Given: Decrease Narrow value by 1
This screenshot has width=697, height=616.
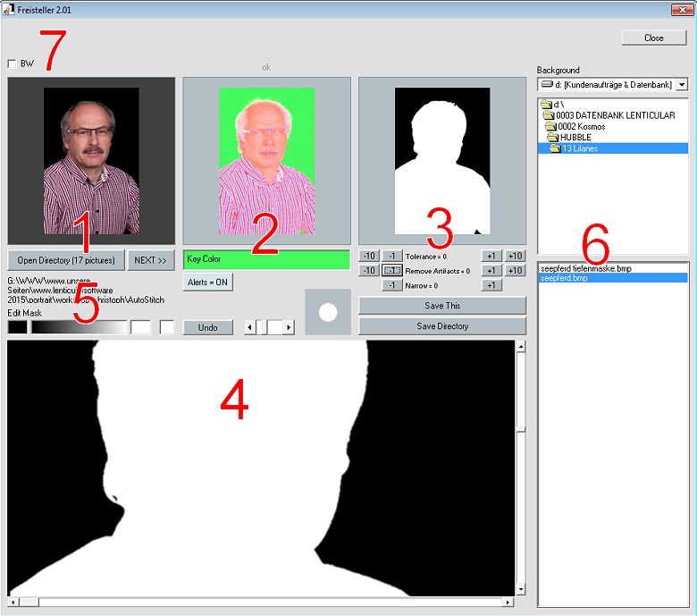Looking at the screenshot, I should (x=391, y=285).
